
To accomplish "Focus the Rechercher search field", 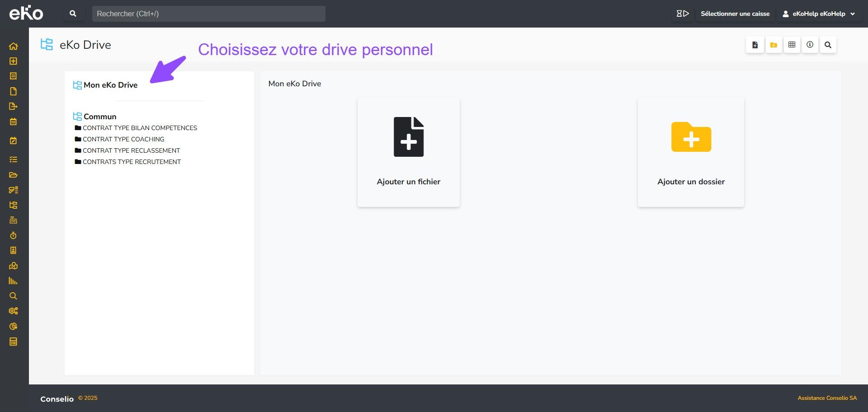I will pyautogui.click(x=208, y=14).
